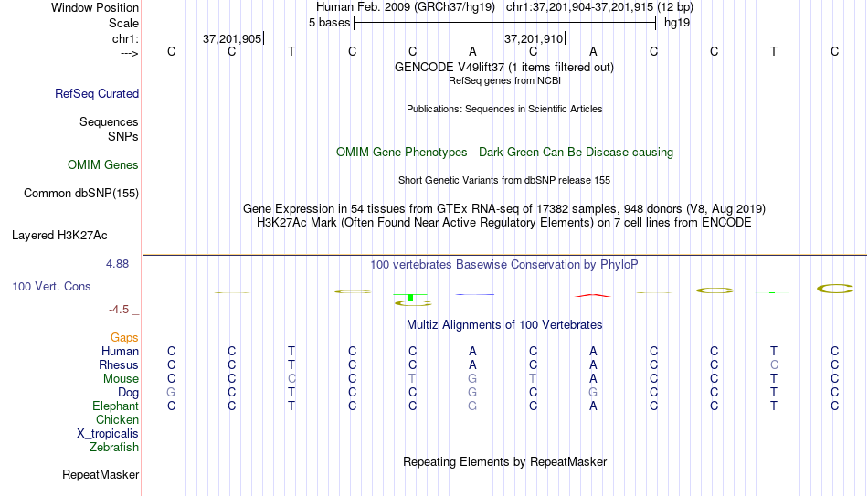Screen dimensions: 868x496
Task: Click the gray T in the Mouse row
Action: click(x=412, y=379)
